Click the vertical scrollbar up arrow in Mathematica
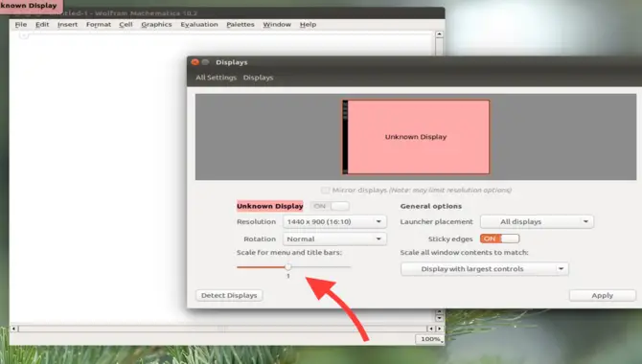642x364 pixels. [439, 34]
